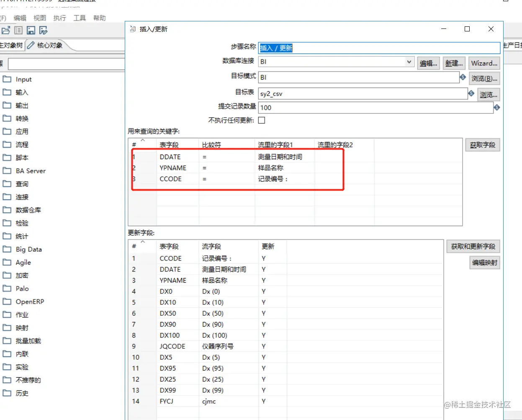The height and width of the screenshot is (420, 522).
Task: Open the 加密 folder icon
Action: click(7, 275)
